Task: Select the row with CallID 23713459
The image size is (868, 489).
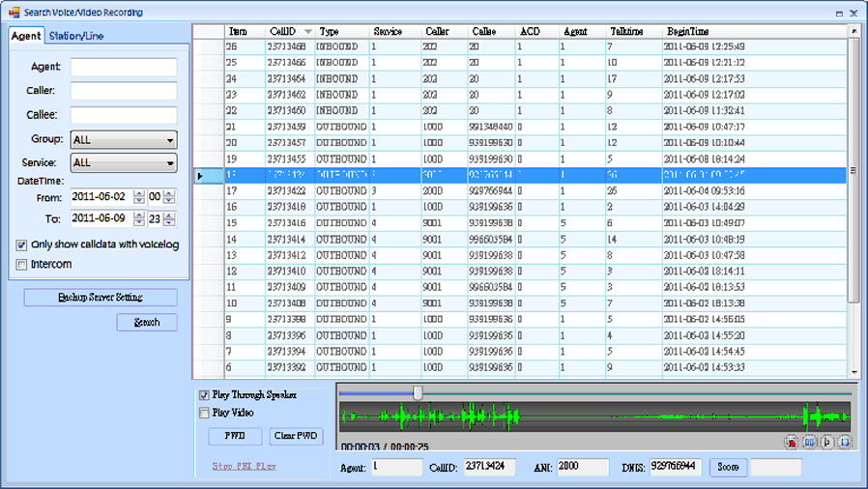Action: (x=520, y=127)
